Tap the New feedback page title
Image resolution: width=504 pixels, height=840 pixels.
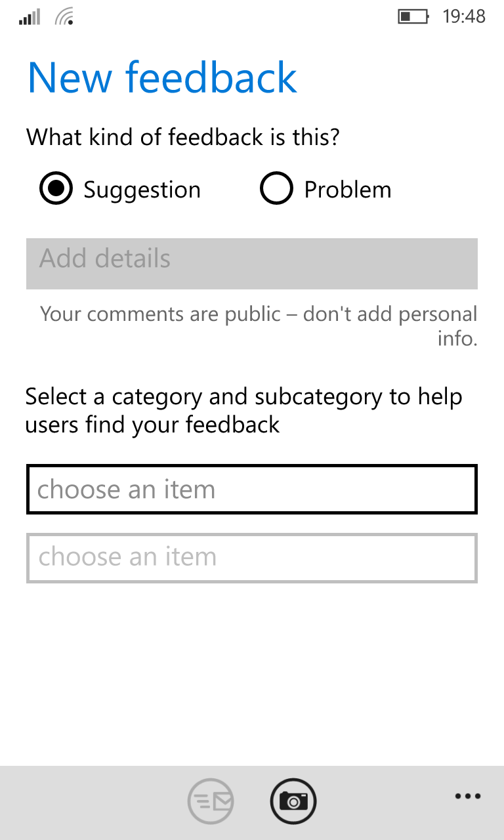click(162, 77)
